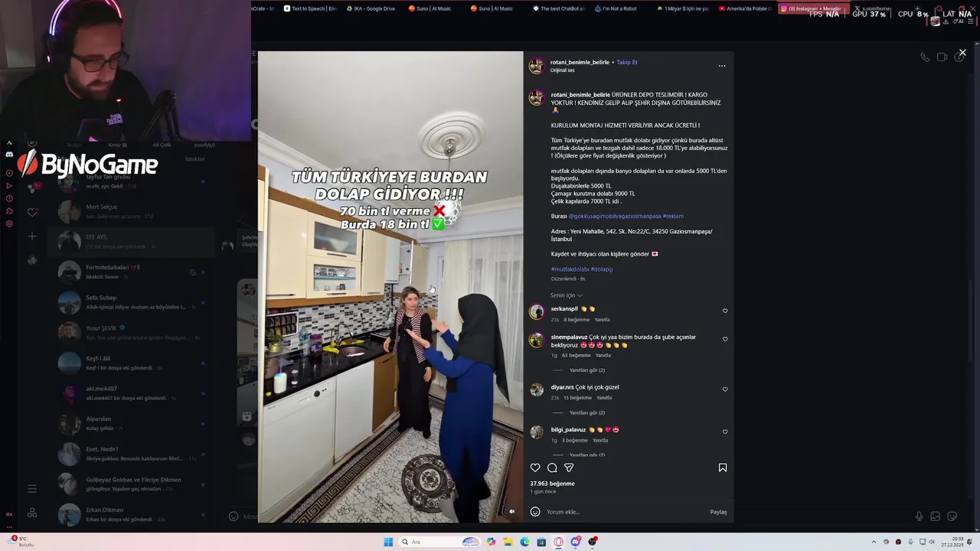Play or pause the reel video
This screenshot has width=980, height=551.
point(390,287)
